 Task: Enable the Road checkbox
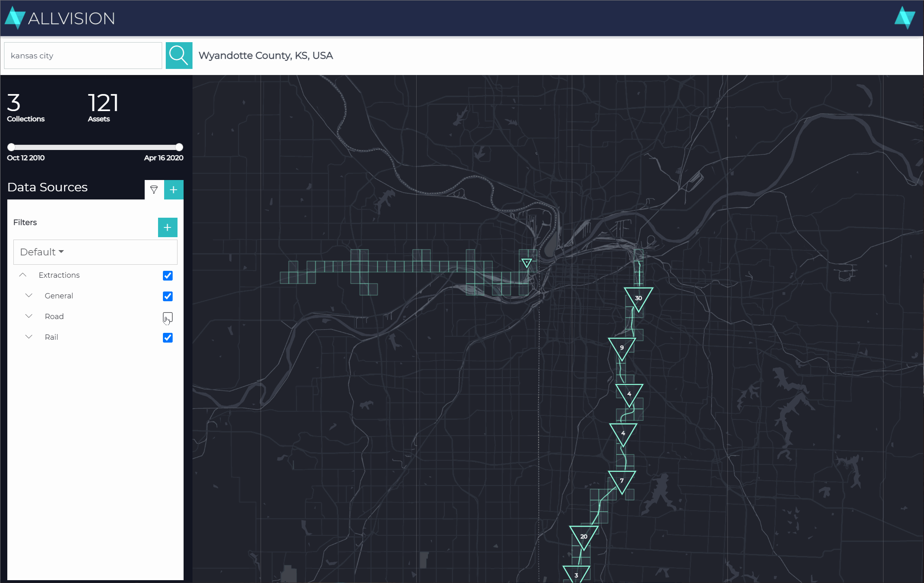(167, 317)
